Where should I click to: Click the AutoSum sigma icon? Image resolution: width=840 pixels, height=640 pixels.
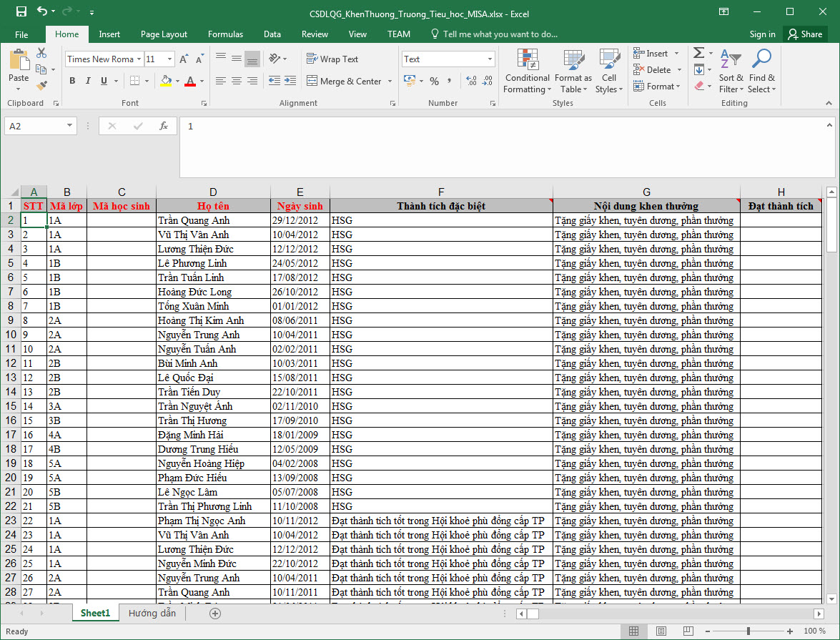pos(698,53)
